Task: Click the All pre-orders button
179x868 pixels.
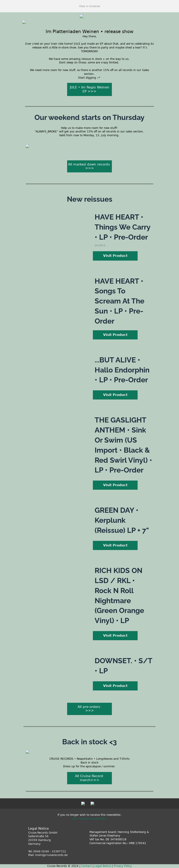Action: [89, 709]
